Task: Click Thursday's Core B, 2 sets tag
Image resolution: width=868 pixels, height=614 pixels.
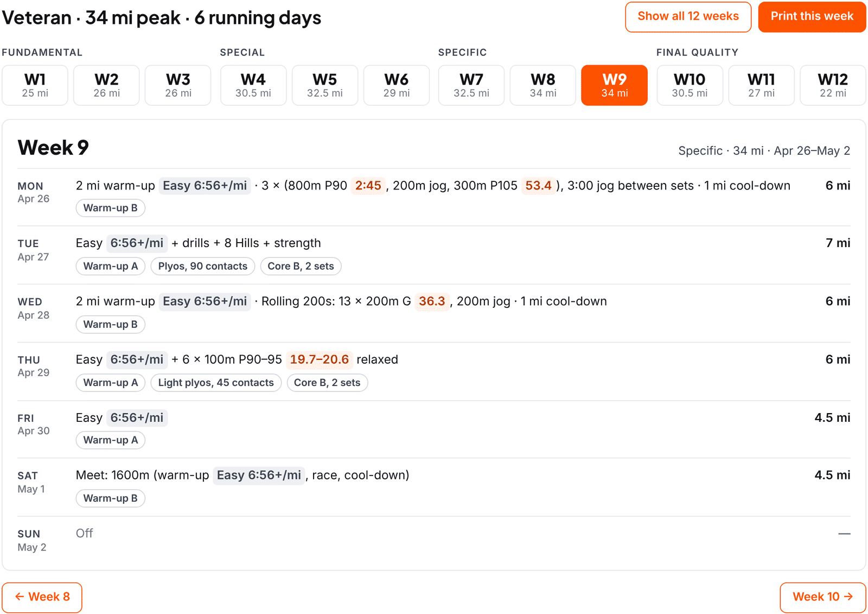Action: click(x=327, y=383)
